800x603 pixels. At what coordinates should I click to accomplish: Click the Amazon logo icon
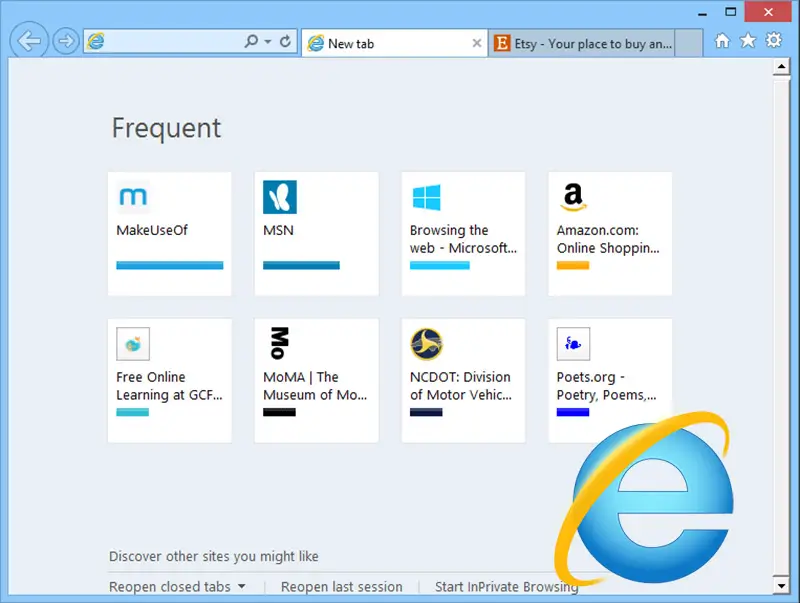pyautogui.click(x=573, y=197)
